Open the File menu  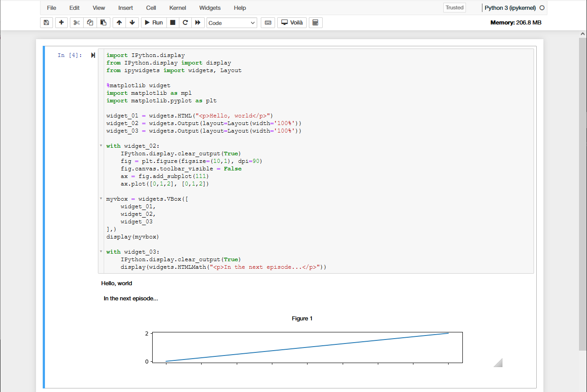[52, 8]
